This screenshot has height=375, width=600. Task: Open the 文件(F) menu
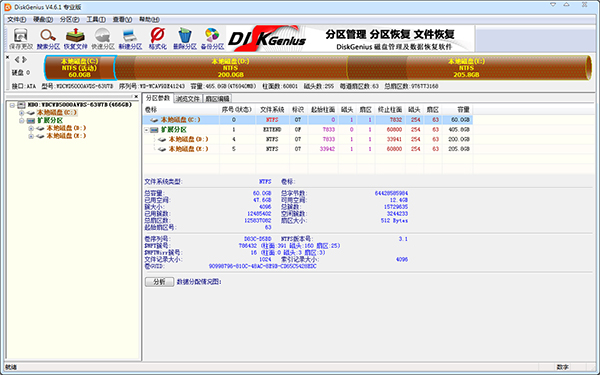coord(16,20)
